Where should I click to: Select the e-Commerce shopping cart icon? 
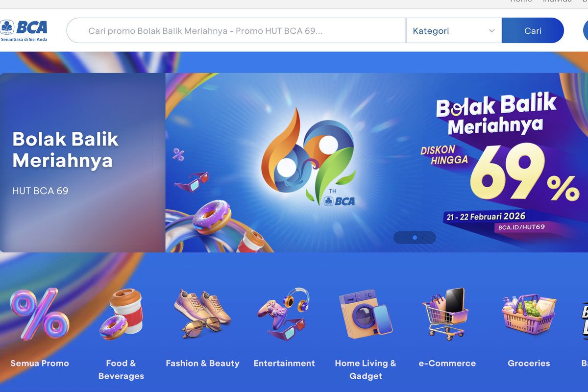point(447,314)
